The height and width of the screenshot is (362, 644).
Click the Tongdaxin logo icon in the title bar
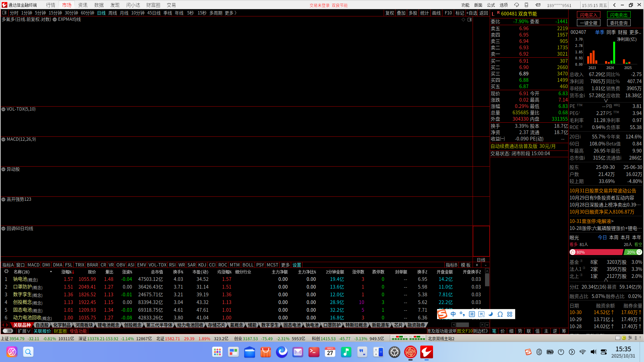point(4,5)
